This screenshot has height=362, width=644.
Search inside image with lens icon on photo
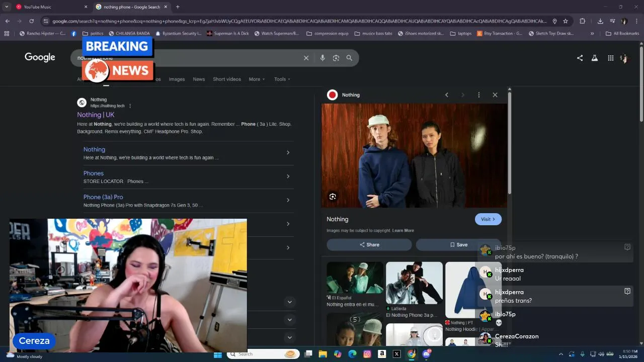(333, 197)
